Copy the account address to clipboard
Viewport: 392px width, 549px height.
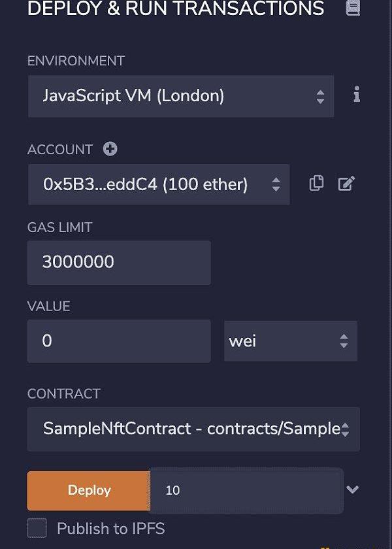(316, 184)
